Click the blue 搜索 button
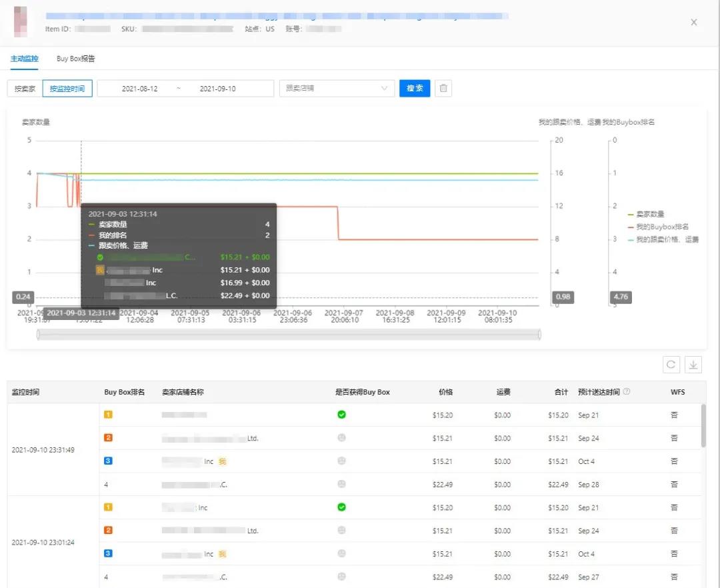 click(415, 89)
